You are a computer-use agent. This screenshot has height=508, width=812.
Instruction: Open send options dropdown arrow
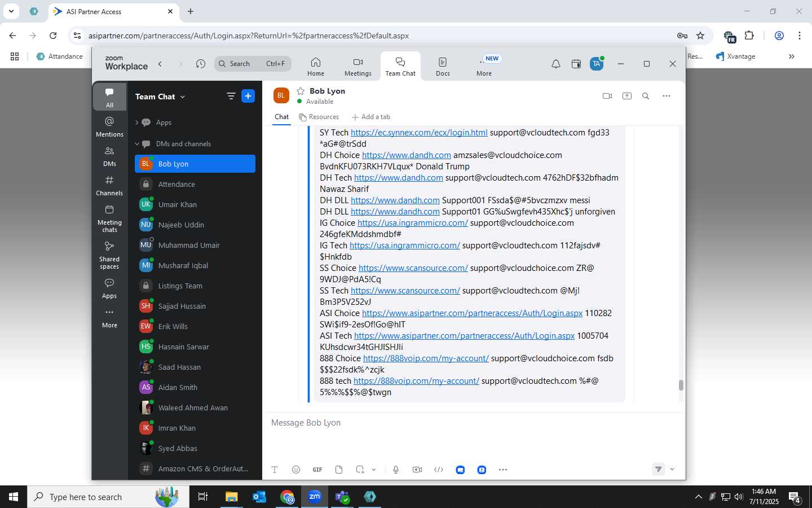[672, 469]
